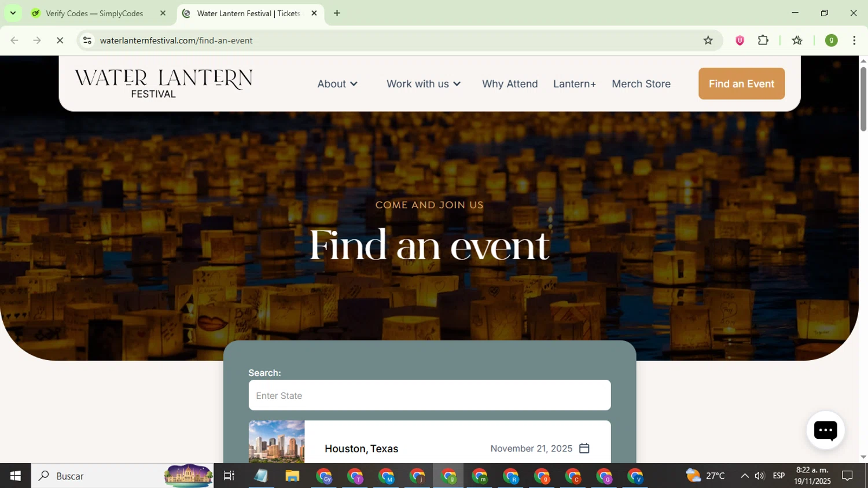Open a new browser tab

click(337, 13)
